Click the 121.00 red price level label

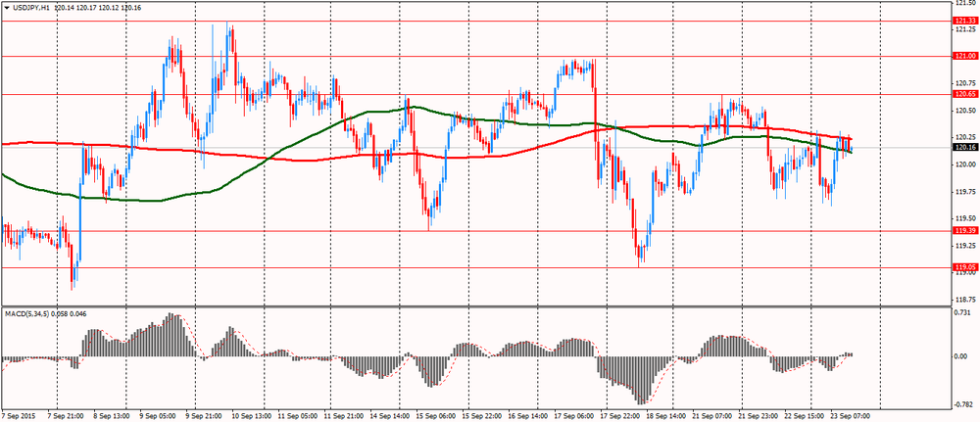[x=965, y=57]
